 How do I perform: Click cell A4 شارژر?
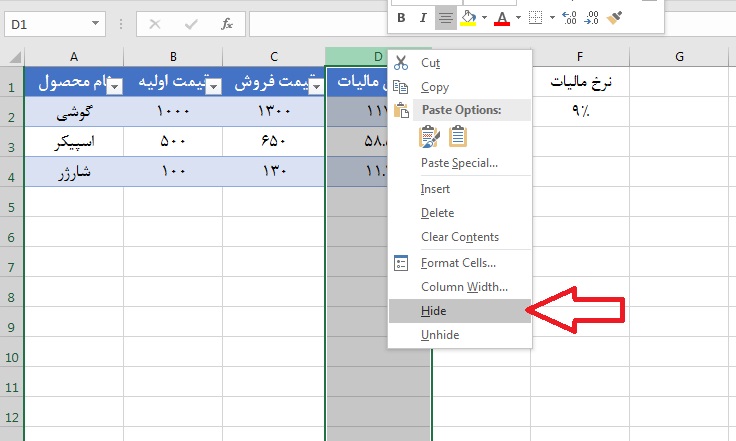(x=74, y=172)
